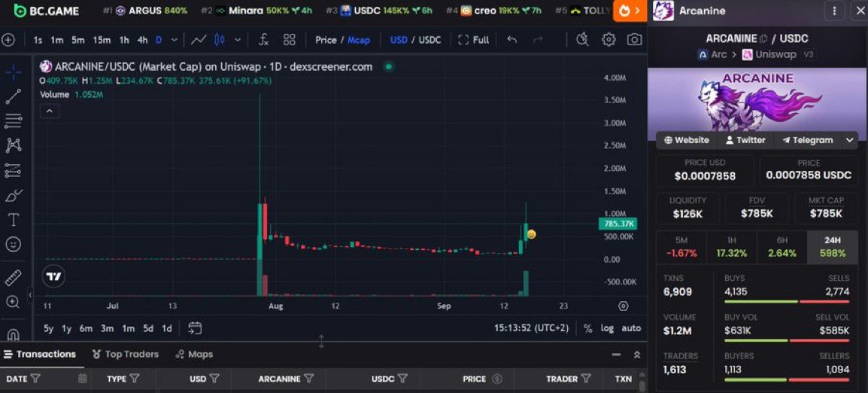The image size is (868, 393).
Task: Open chart settings gear
Action: pyautogui.click(x=609, y=40)
